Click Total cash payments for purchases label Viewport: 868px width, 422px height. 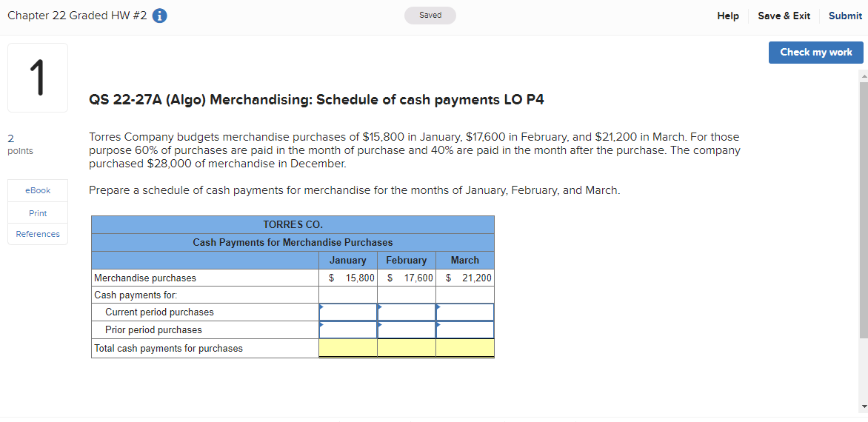pyautogui.click(x=168, y=349)
